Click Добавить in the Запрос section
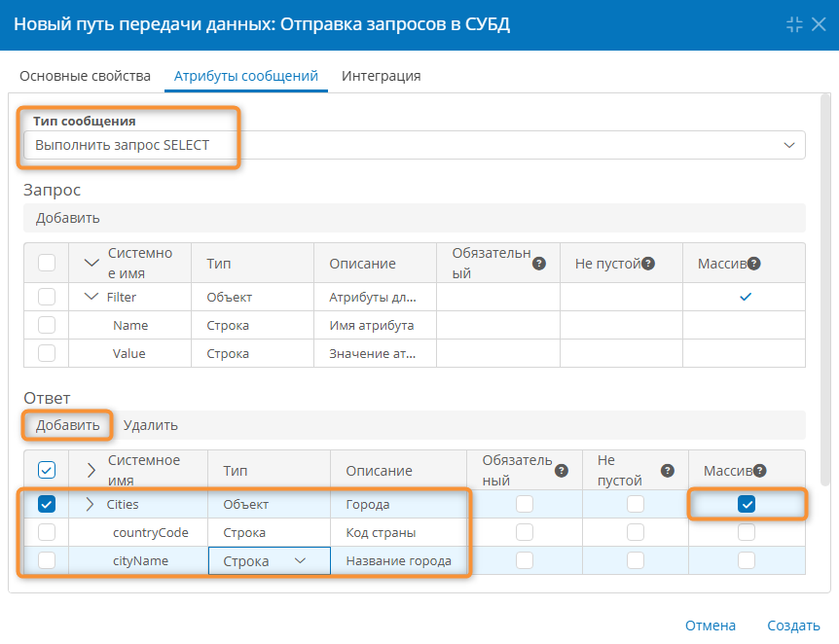The width and height of the screenshot is (839, 644). click(68, 218)
